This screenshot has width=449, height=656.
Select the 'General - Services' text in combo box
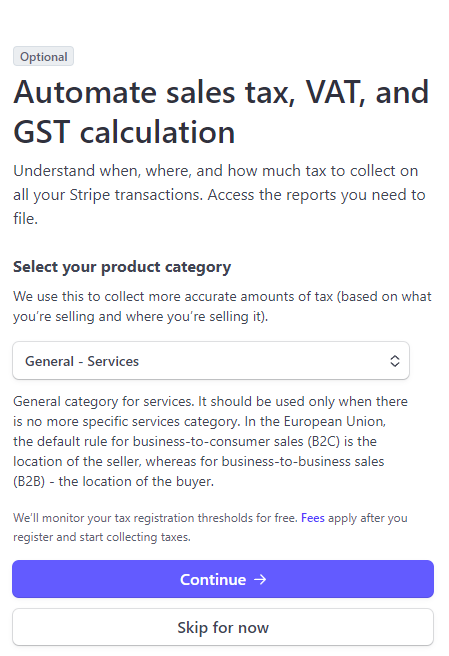82,361
